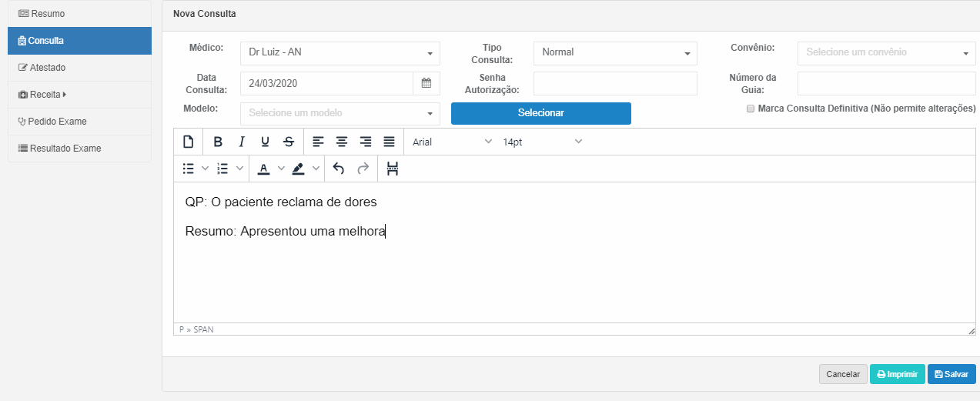Screen dimensions: 980x401
Task: Undo the last edit
Action: click(339, 169)
